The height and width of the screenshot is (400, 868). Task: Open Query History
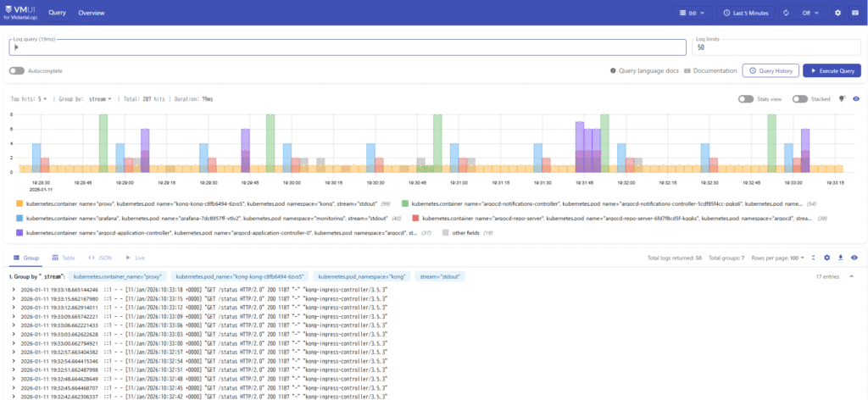tap(770, 70)
